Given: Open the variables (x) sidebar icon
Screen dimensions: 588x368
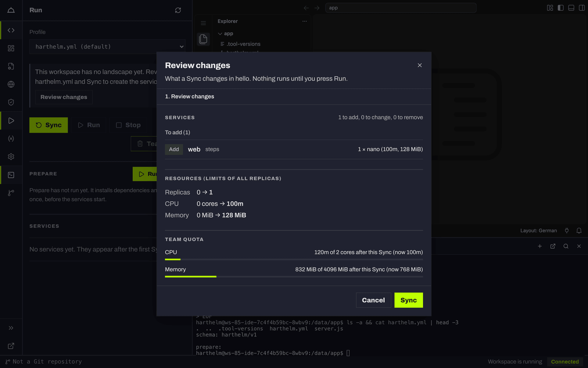Looking at the screenshot, I should click(x=11, y=138).
